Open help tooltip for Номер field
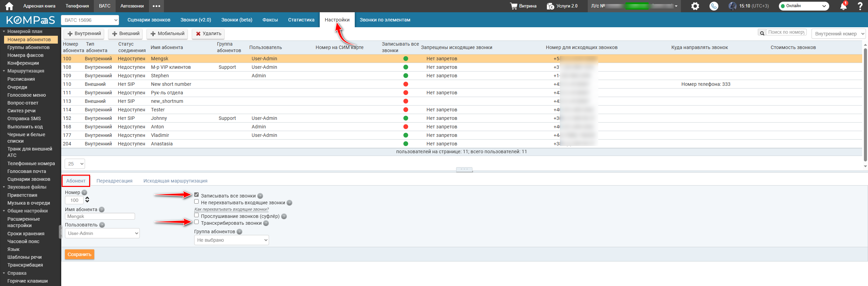 [84, 193]
